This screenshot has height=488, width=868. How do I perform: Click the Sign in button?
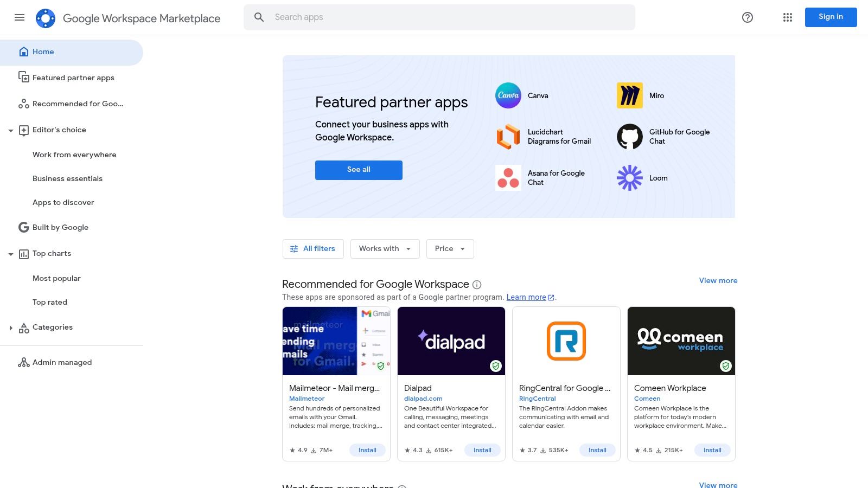pyautogui.click(x=831, y=17)
